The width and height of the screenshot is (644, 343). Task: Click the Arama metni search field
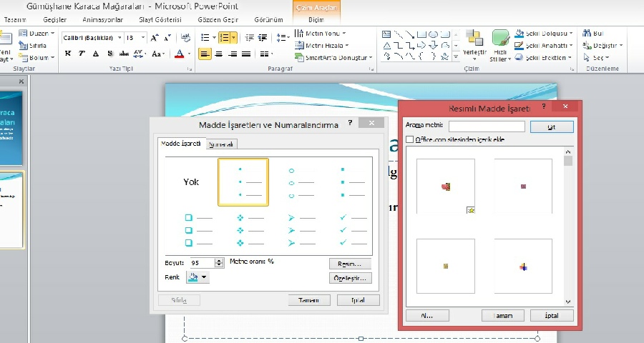pyautogui.click(x=487, y=126)
